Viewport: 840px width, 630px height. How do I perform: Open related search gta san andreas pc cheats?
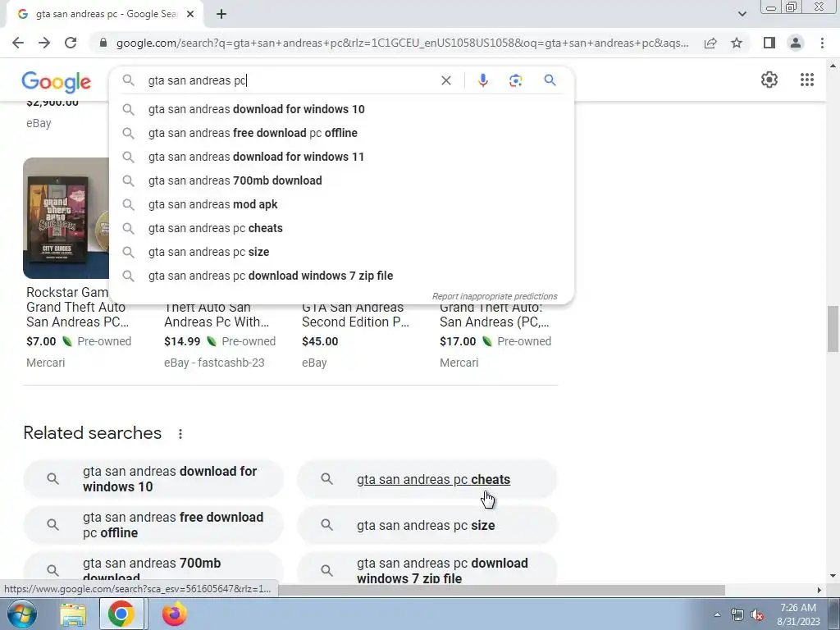pos(427,479)
